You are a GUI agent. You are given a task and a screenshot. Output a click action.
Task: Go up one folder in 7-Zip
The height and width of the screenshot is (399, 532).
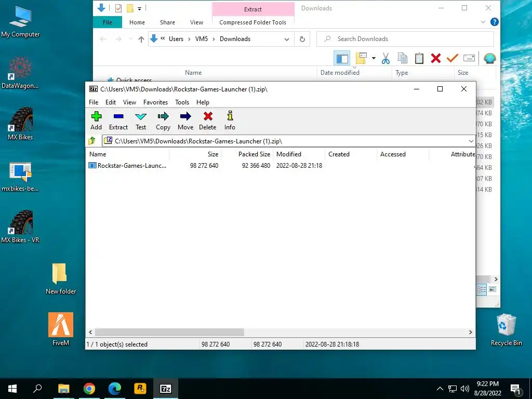click(x=92, y=140)
